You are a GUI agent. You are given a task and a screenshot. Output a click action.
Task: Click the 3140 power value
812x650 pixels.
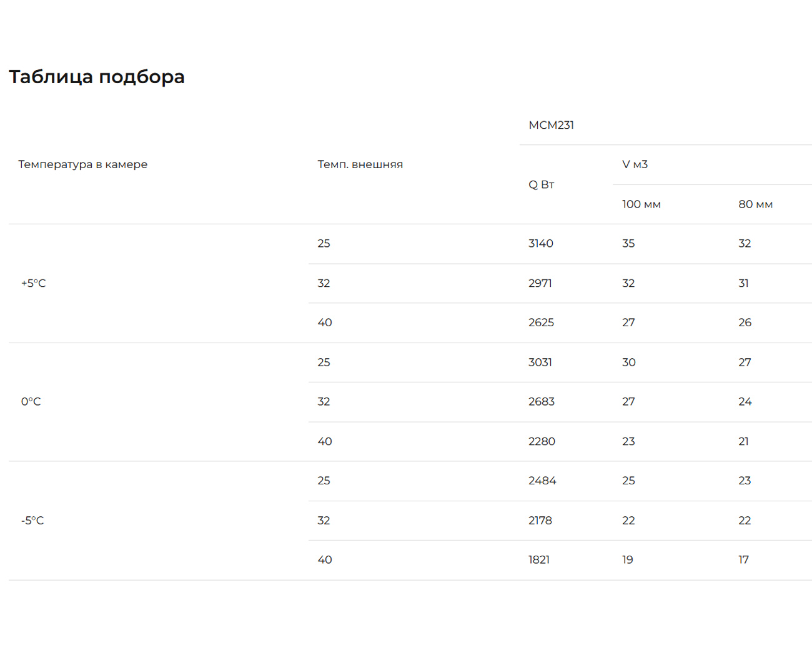point(540,243)
